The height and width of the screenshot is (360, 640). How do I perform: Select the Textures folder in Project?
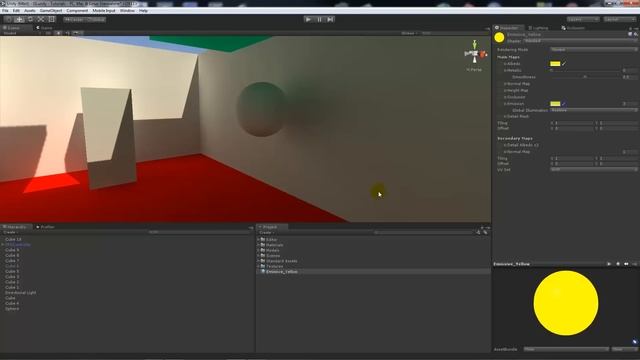click(x=274, y=266)
